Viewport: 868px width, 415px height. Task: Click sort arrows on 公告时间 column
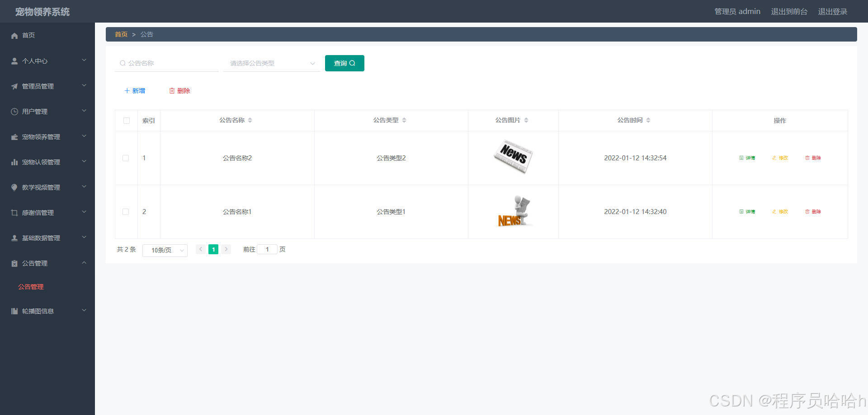(648, 120)
